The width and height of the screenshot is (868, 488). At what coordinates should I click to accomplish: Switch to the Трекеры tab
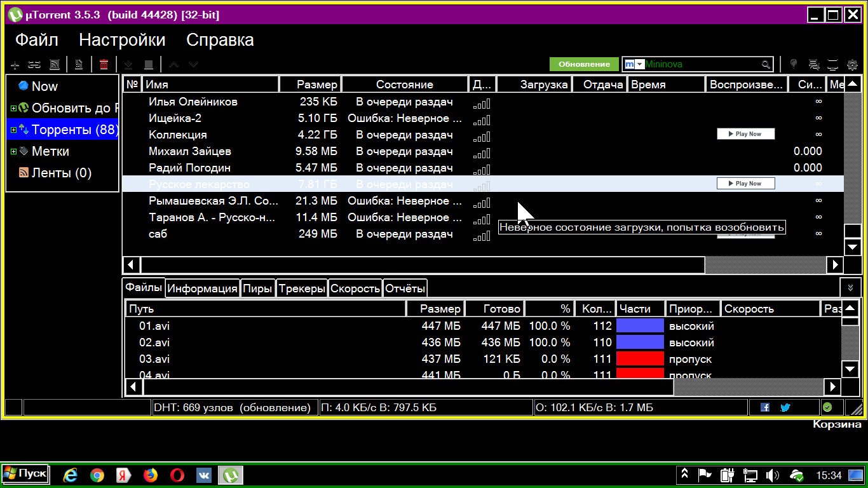click(x=302, y=288)
